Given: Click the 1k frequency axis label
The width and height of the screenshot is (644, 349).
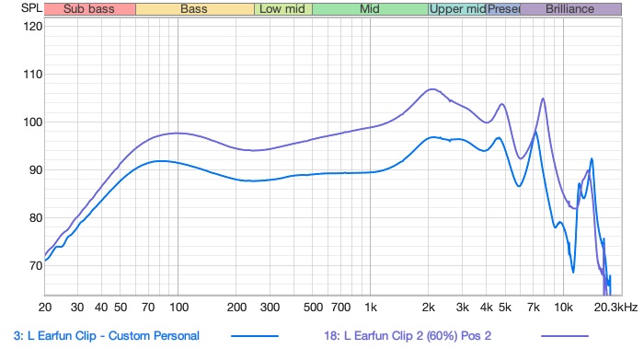Looking at the screenshot, I should coord(371,307).
